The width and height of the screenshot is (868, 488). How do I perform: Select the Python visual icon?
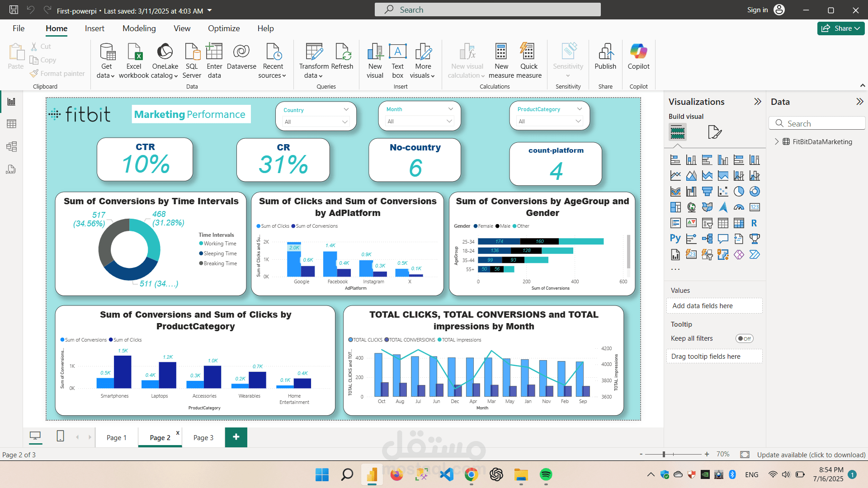click(675, 239)
